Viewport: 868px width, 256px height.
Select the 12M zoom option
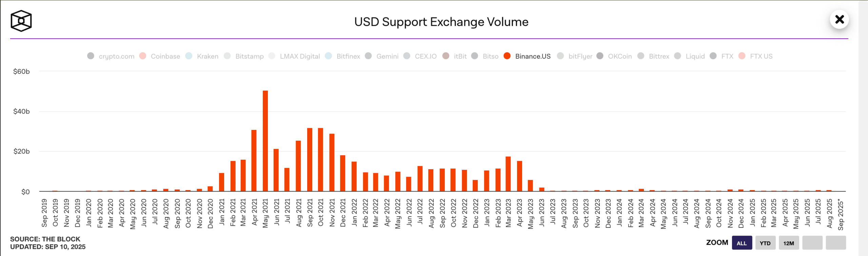click(x=789, y=243)
